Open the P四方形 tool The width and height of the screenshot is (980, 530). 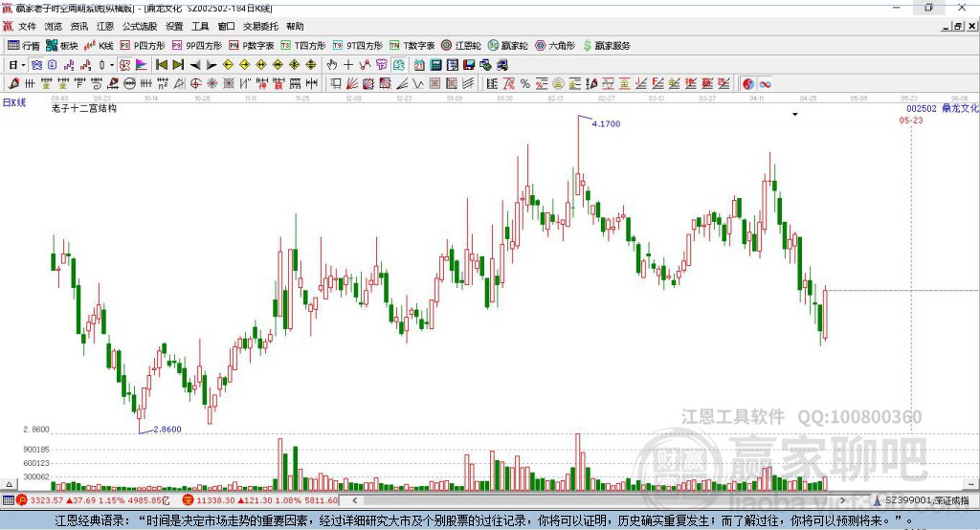pyautogui.click(x=143, y=46)
